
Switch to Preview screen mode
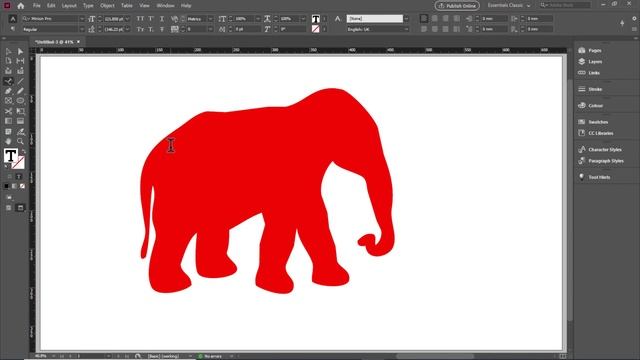(20, 208)
